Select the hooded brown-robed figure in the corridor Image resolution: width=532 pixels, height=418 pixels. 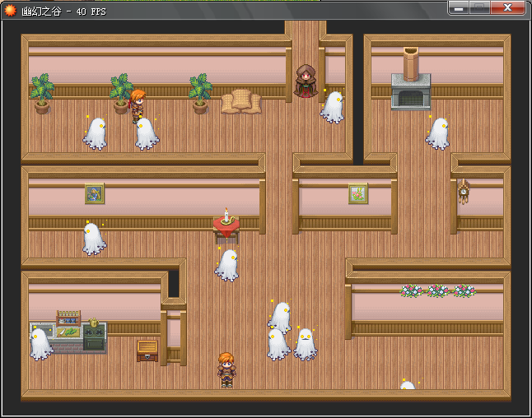306,81
